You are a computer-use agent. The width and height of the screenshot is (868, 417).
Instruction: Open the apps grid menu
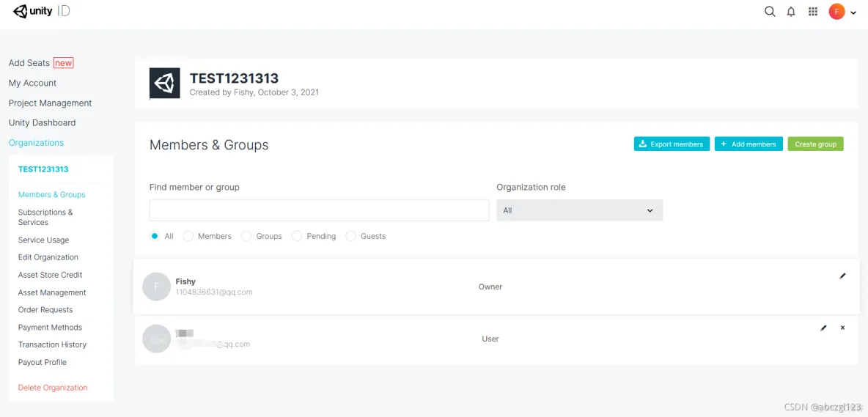point(813,12)
